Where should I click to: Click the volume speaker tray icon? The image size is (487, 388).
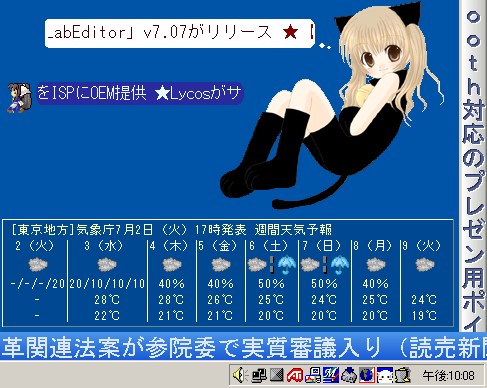(x=240, y=376)
